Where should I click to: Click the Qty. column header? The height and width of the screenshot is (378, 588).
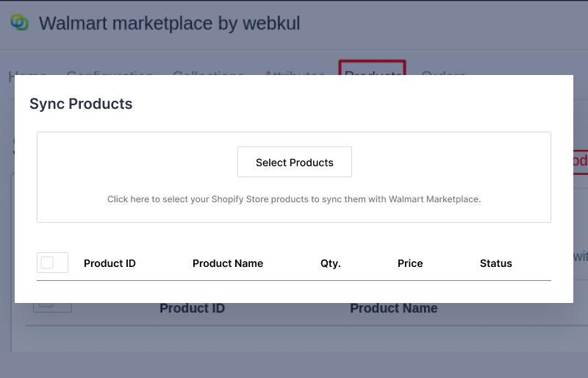[331, 263]
